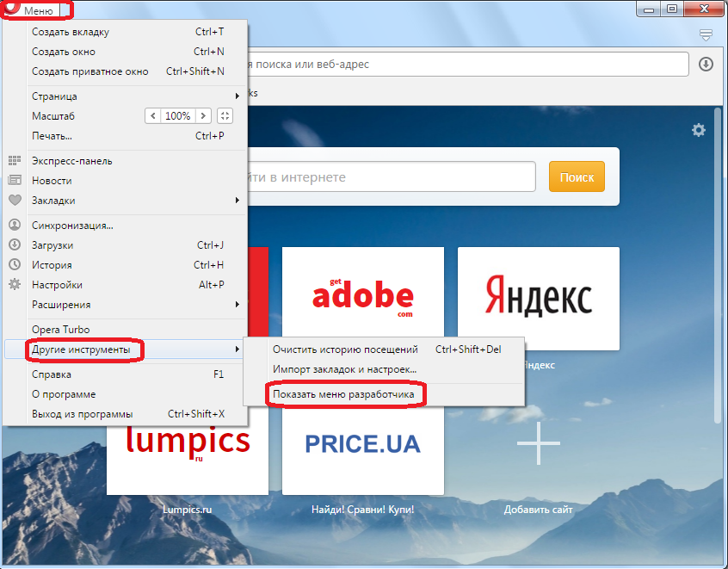Image resolution: width=728 pixels, height=569 pixels.
Task: Enable Показать меню разработчика
Action: (x=343, y=394)
